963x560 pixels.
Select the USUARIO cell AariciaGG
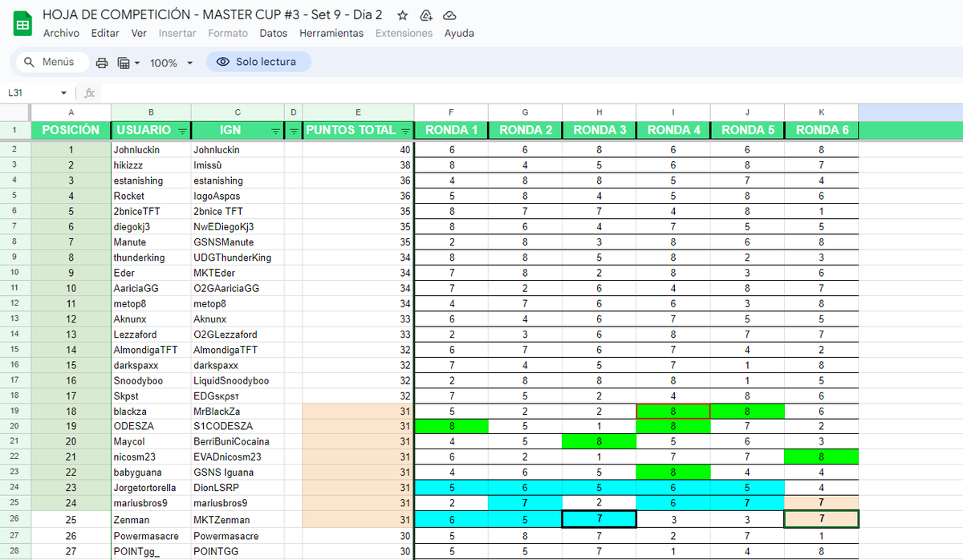click(151, 288)
